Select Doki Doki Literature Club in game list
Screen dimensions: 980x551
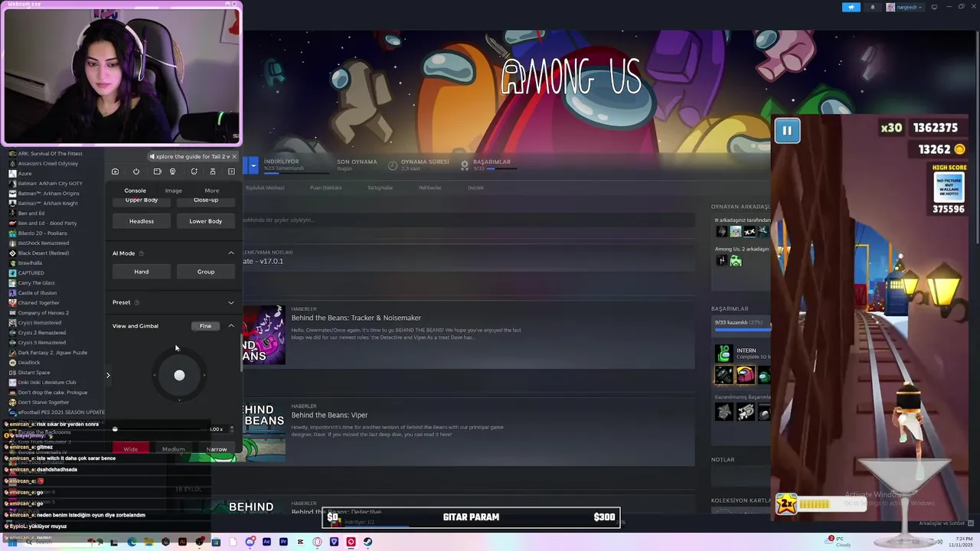(x=47, y=383)
